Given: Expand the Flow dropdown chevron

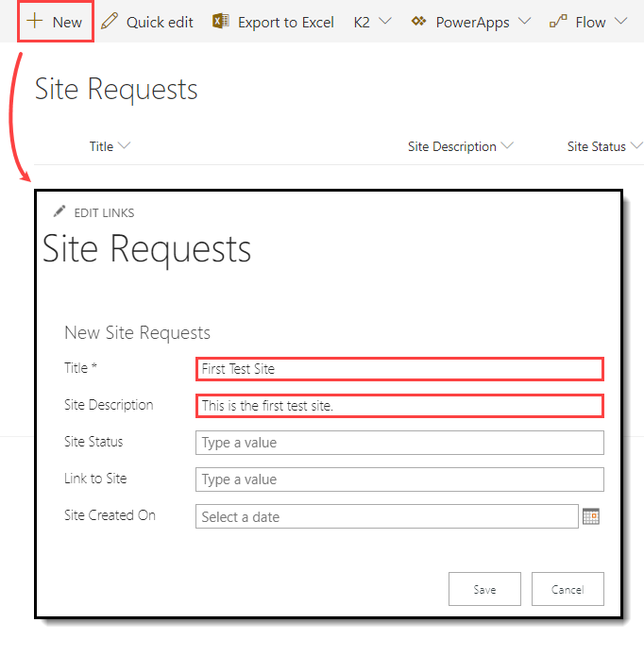Looking at the screenshot, I should click(x=620, y=22).
